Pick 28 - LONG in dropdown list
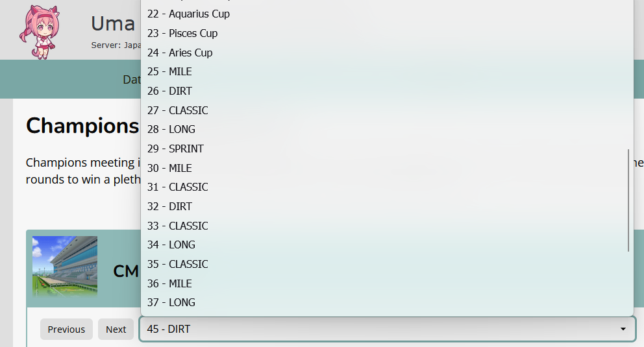This screenshot has height=347, width=644. tap(387, 129)
